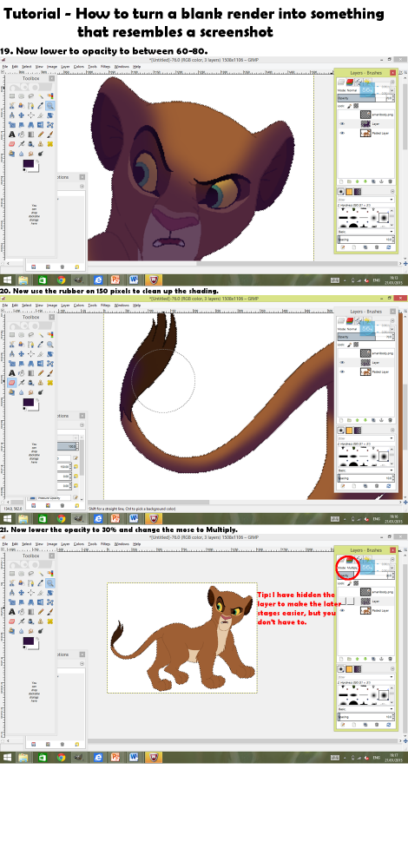Select the Text tool in step 19 Toolbox
The image size is (408, 868).
12,135
